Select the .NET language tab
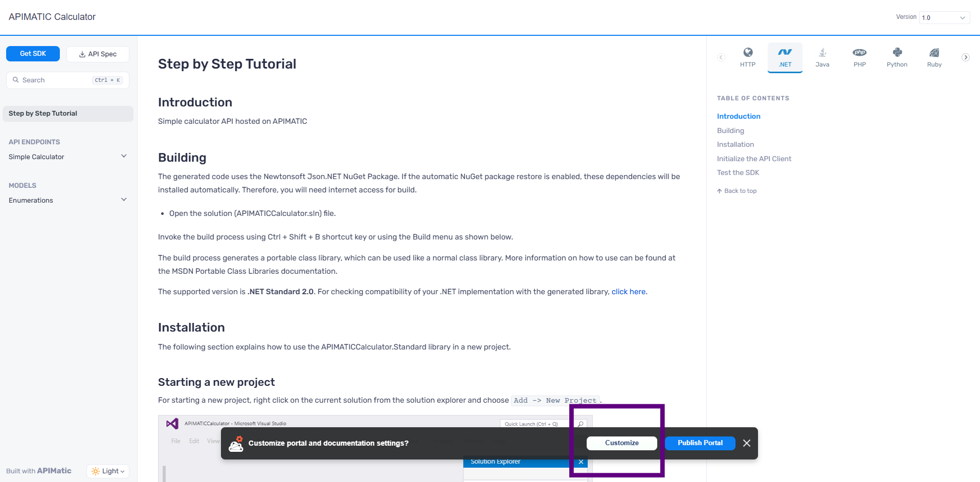 click(x=785, y=57)
